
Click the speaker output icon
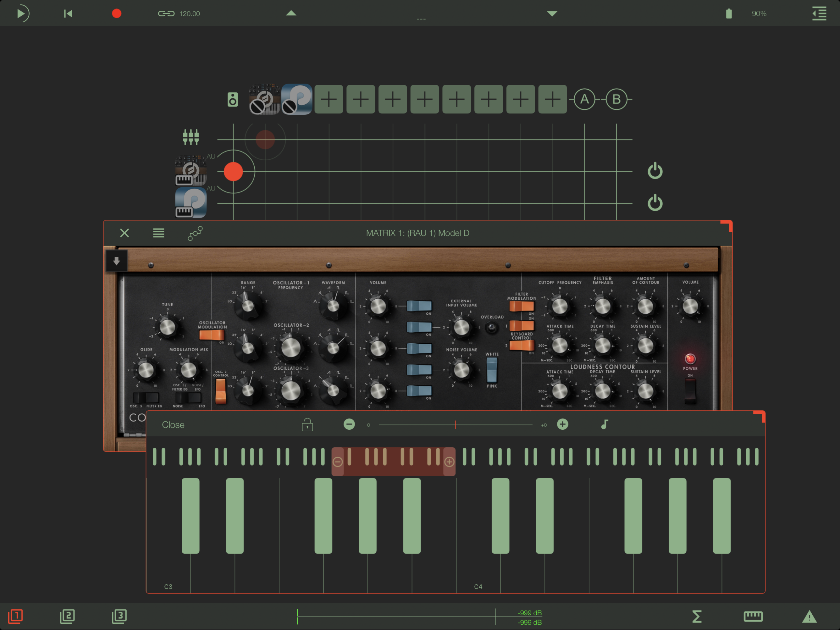(232, 100)
